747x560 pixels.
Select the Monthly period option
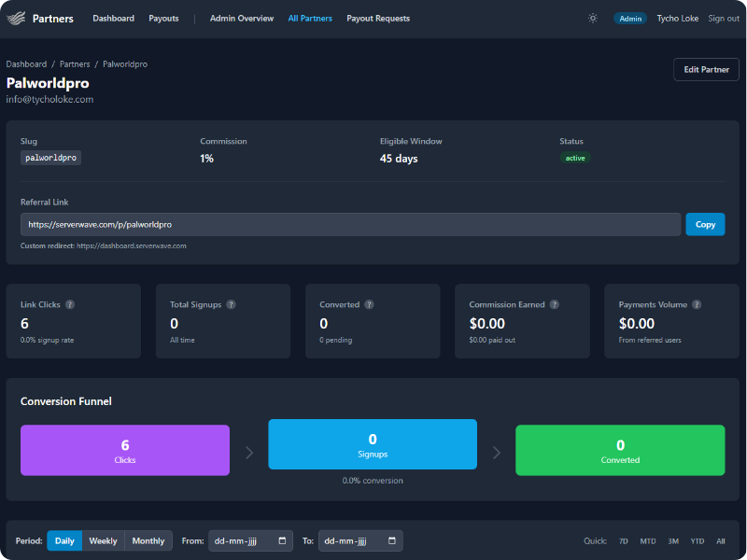148,540
